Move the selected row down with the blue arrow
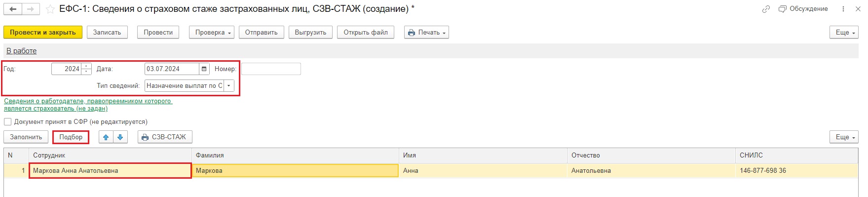Screen dimensions: 868x197 tap(120, 137)
